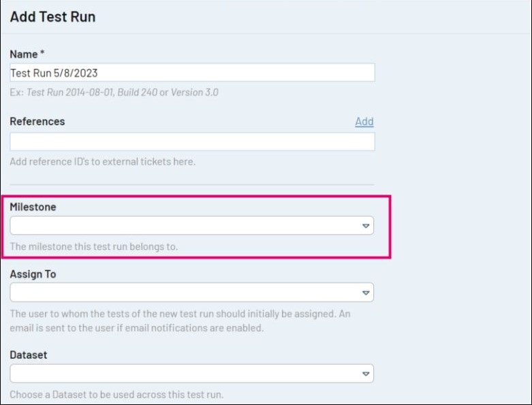Click the Assign To field label

pos(33,274)
